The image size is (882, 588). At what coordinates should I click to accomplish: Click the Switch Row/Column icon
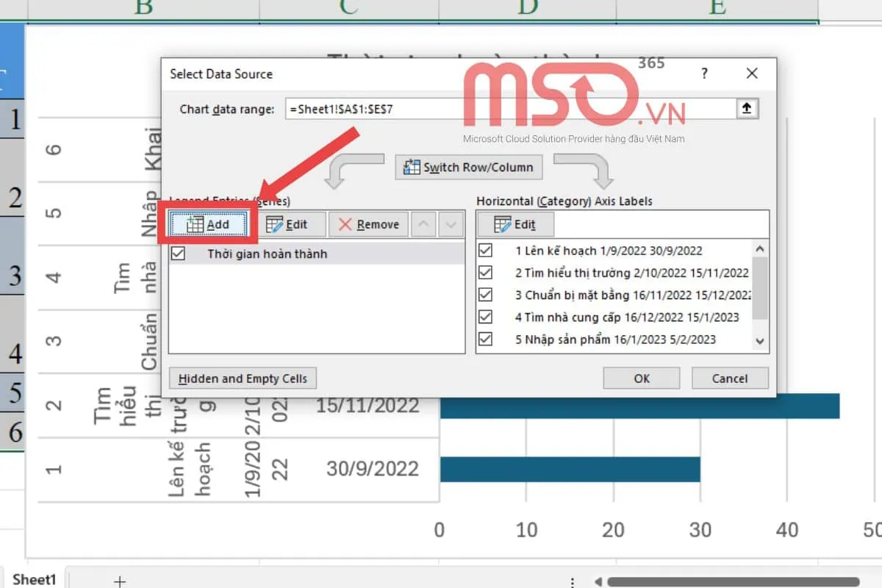pyautogui.click(x=412, y=167)
